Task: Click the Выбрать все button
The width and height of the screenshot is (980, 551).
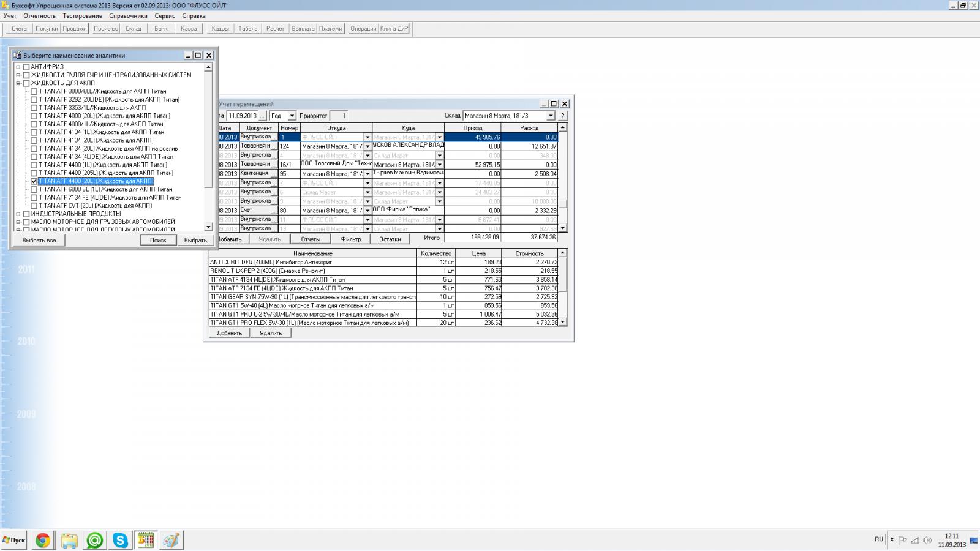Action: click(39, 240)
